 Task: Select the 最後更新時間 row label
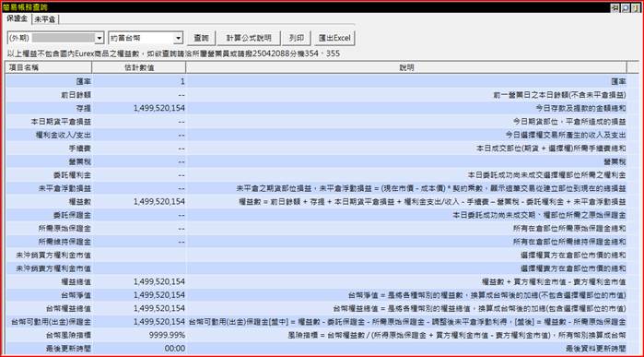pyautogui.click(x=69, y=349)
